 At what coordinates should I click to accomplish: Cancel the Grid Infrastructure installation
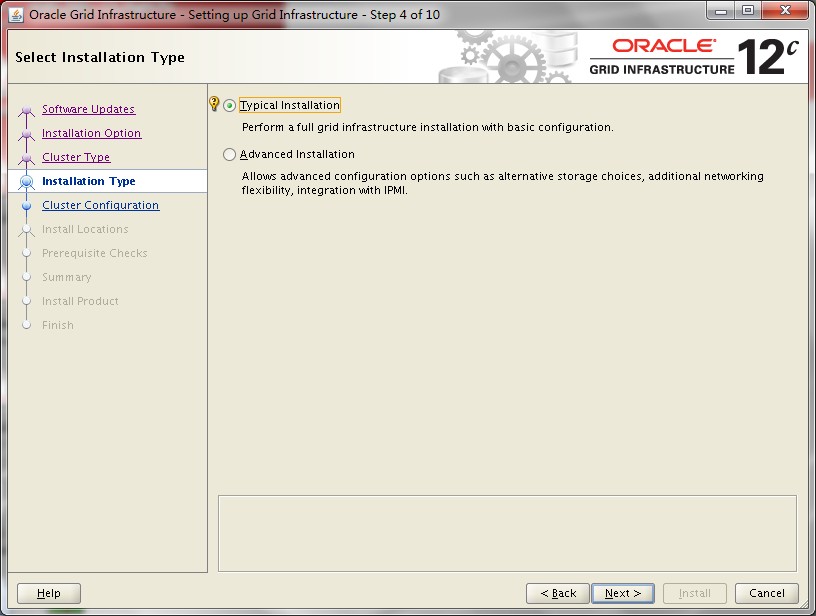pos(767,593)
